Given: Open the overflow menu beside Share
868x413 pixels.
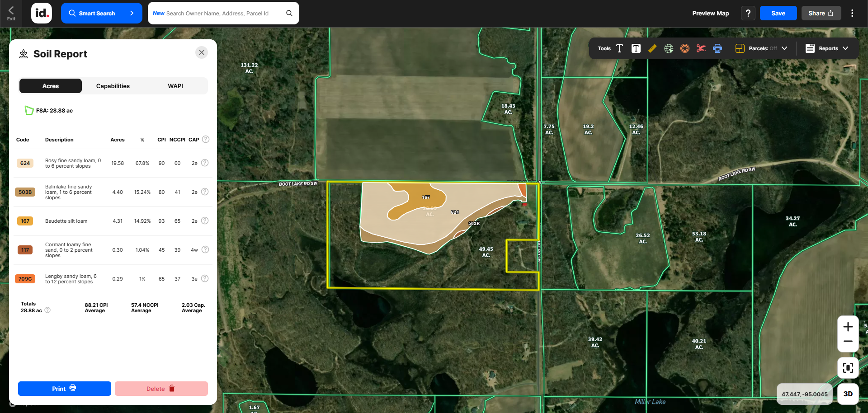Looking at the screenshot, I should pos(852,13).
